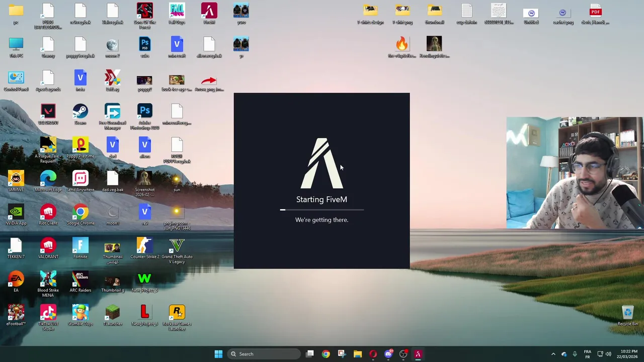Click the FiveM logo in splash window

coord(322,163)
